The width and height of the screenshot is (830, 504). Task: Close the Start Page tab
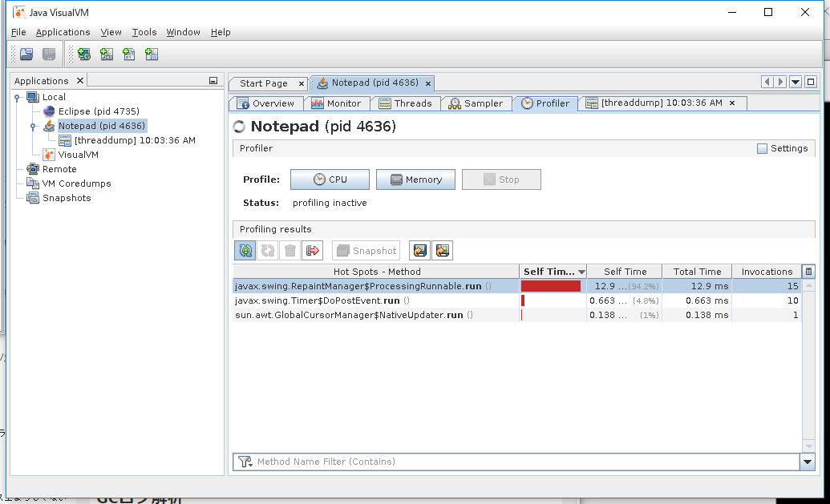(x=302, y=83)
